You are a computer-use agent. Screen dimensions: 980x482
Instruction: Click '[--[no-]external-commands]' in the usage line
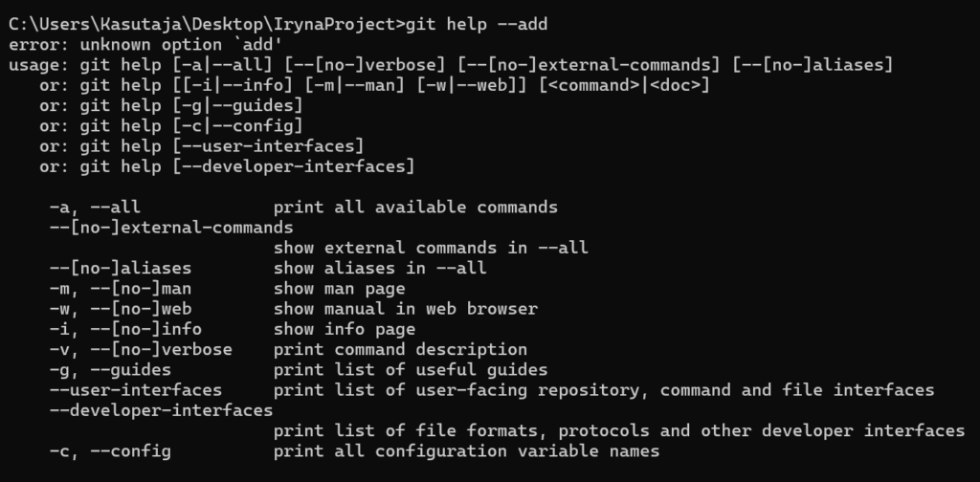pyautogui.click(x=589, y=65)
